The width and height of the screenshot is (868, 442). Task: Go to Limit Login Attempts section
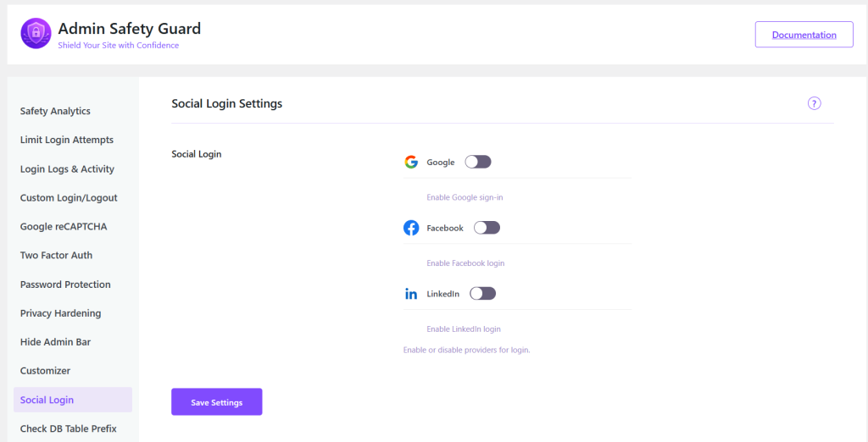point(67,140)
